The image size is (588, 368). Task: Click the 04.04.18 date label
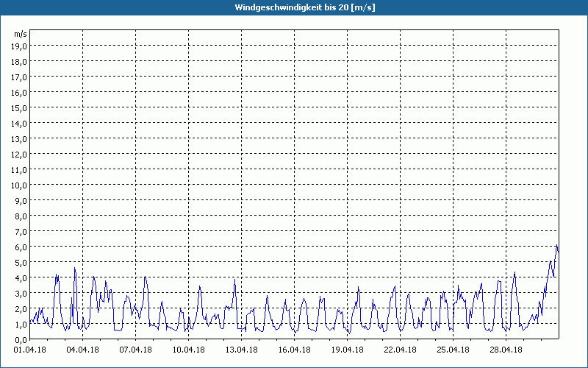click(x=82, y=350)
